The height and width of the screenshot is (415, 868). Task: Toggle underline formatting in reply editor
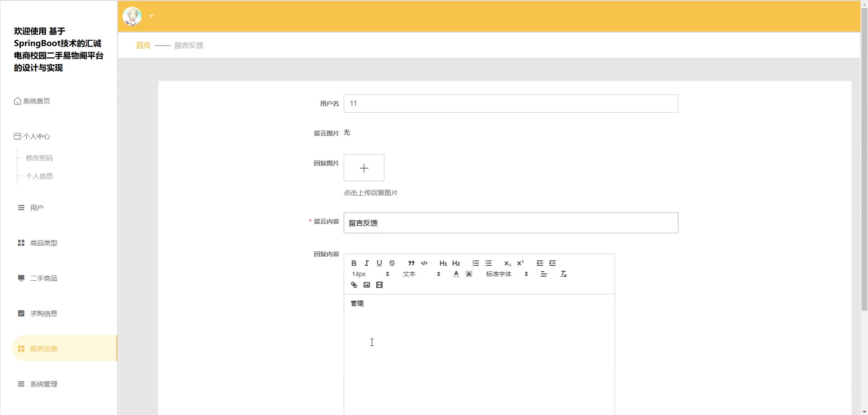[x=379, y=263]
